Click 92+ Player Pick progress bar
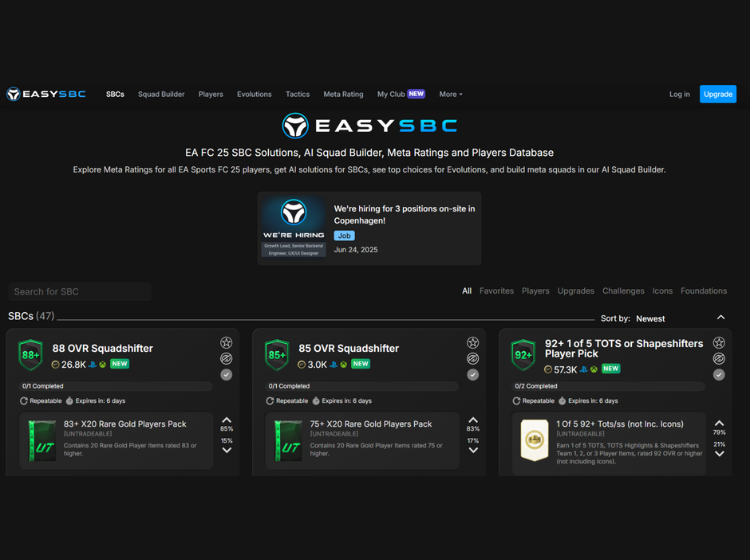Viewport: 750px width, 560px height. tap(608, 386)
